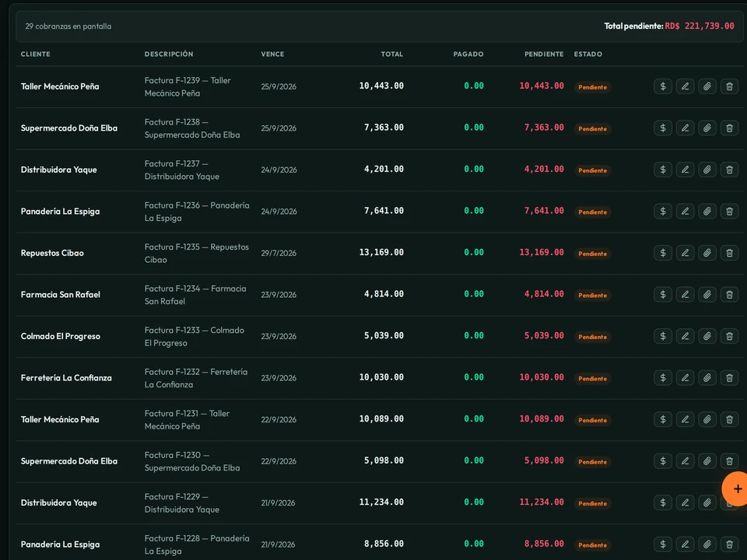Click pending amount 5,098.00
Screen dimensions: 747x560
[x=544, y=460]
